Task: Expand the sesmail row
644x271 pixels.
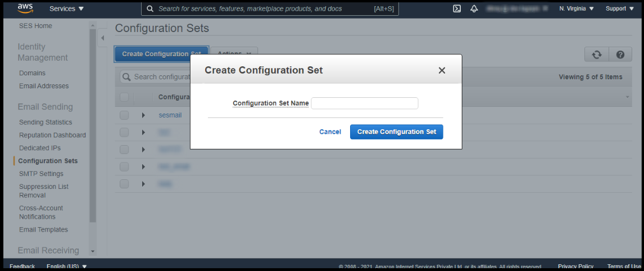Action: pyautogui.click(x=143, y=115)
